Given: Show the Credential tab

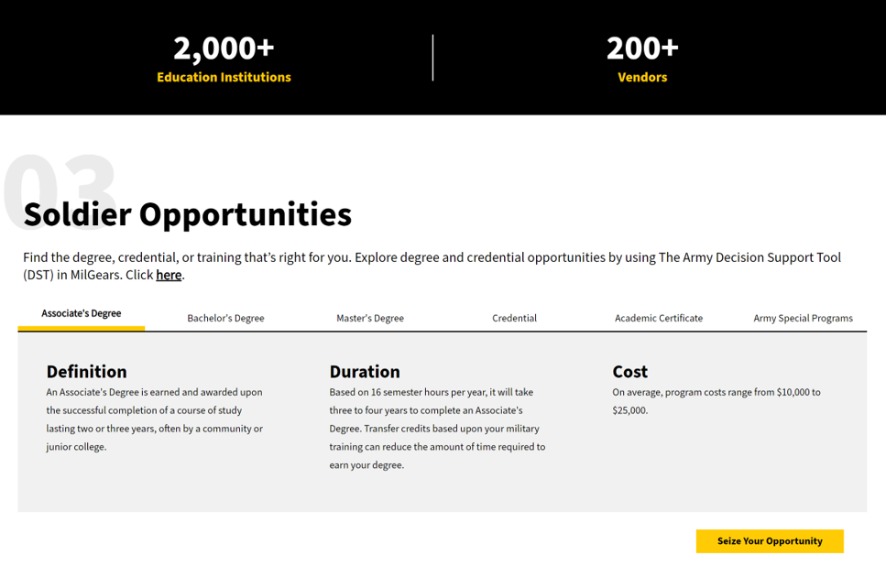Looking at the screenshot, I should click(514, 318).
